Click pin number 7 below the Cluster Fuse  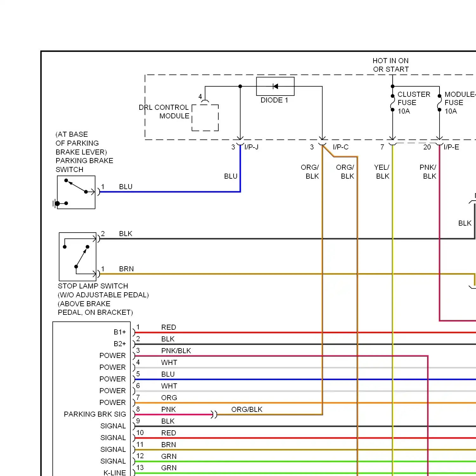click(382, 147)
